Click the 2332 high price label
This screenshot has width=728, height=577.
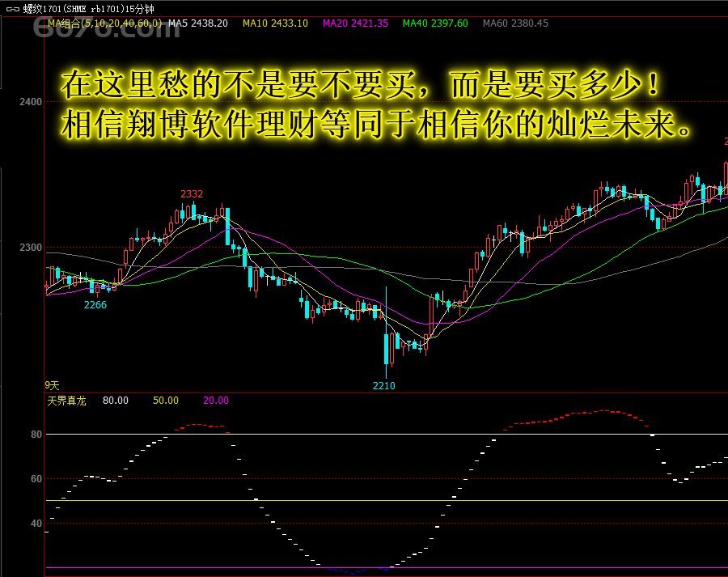tap(192, 194)
